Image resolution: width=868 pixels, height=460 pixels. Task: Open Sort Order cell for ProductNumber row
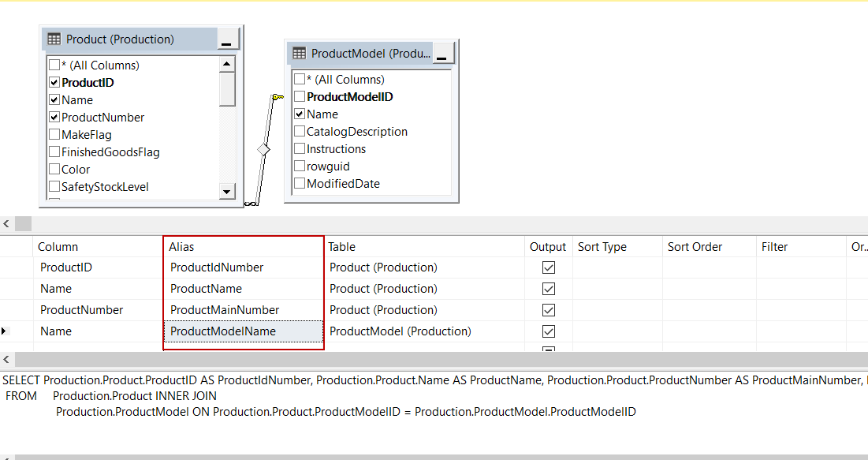(708, 310)
